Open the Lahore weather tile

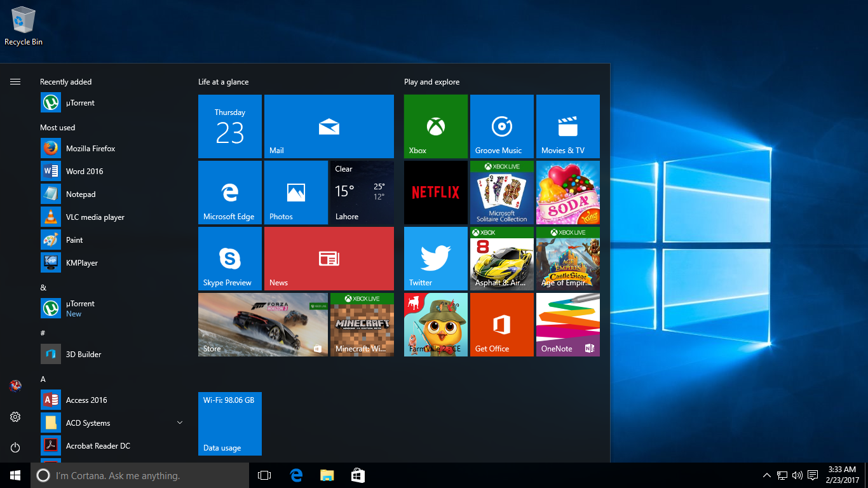(362, 193)
